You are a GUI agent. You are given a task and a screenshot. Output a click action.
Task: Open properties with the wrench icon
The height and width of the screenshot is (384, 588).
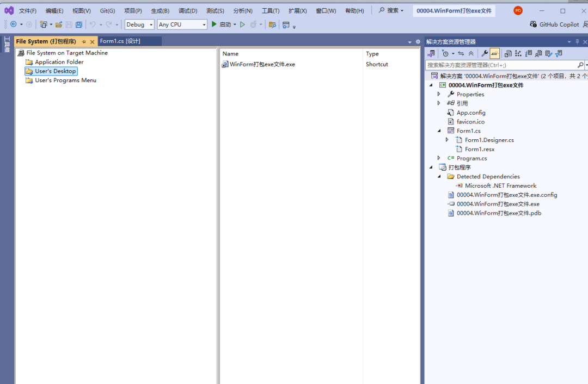(485, 53)
